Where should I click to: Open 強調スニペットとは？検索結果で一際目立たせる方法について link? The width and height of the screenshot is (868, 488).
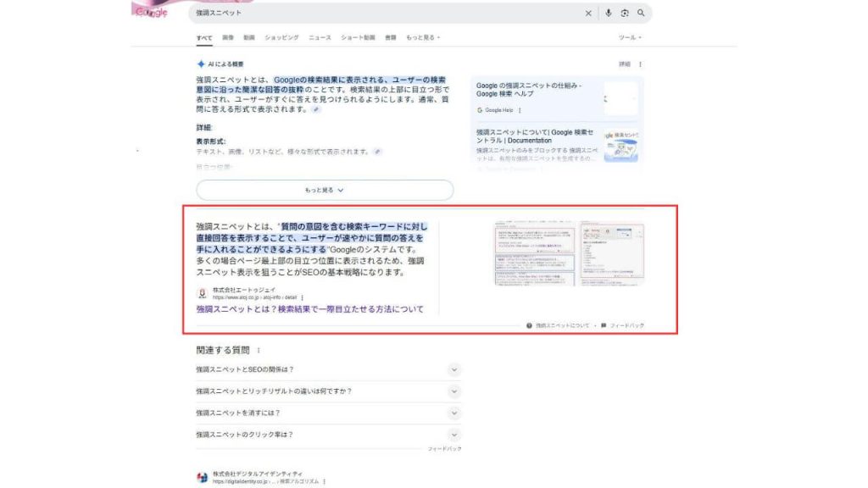(x=310, y=309)
